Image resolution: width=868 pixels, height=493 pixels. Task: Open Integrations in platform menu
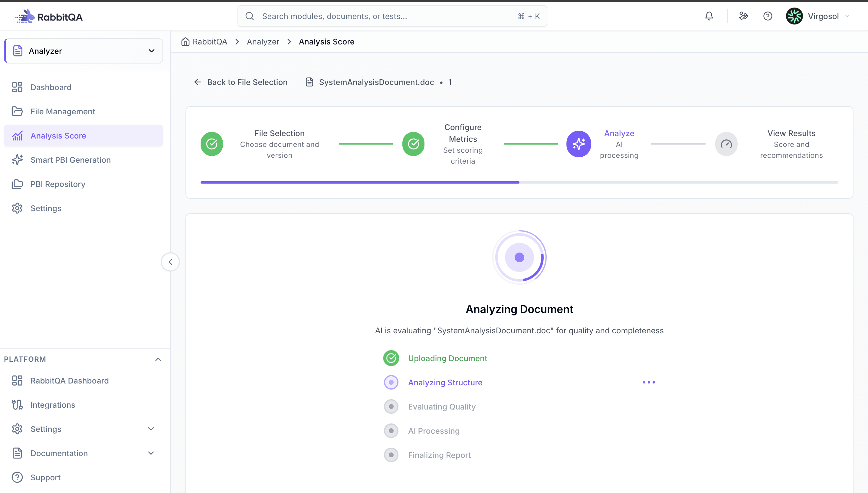83,405
